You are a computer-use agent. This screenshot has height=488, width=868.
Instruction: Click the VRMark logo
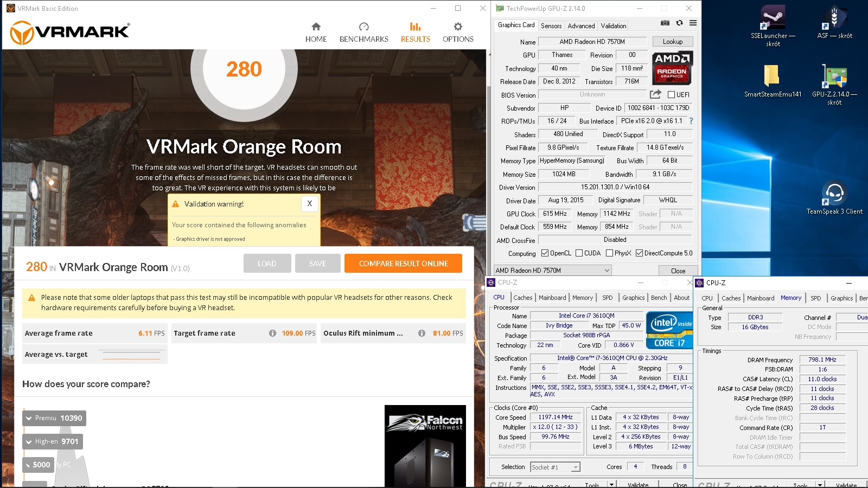click(70, 33)
